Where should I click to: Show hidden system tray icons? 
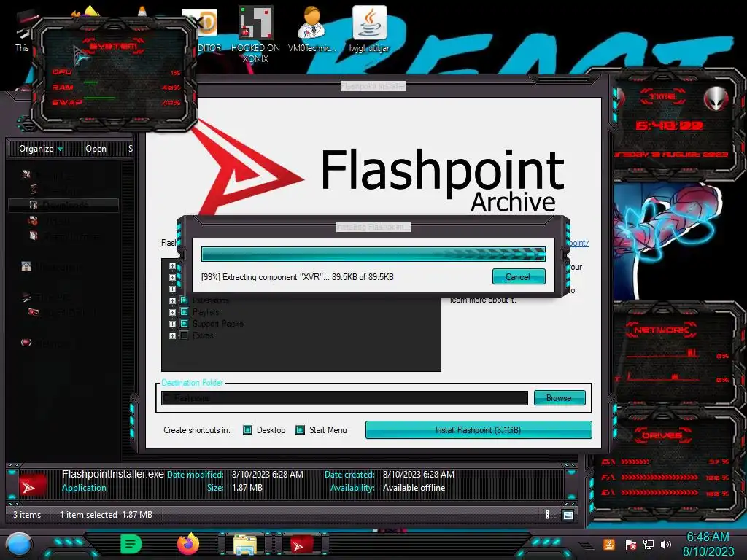tap(586, 545)
